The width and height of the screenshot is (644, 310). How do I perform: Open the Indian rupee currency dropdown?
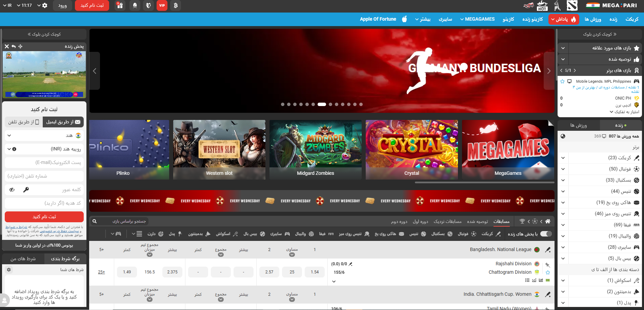pyautogui.click(x=44, y=149)
